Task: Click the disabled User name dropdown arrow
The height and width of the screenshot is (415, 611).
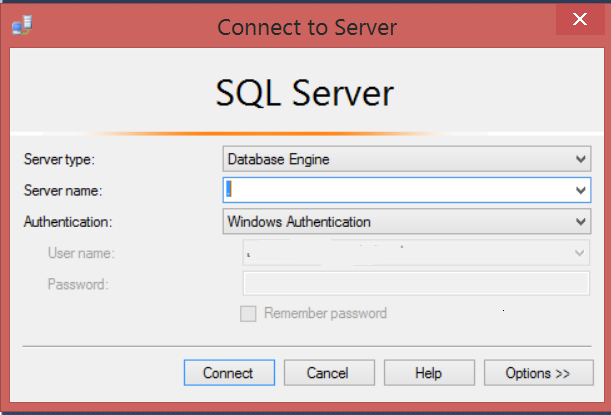Action: 579,253
